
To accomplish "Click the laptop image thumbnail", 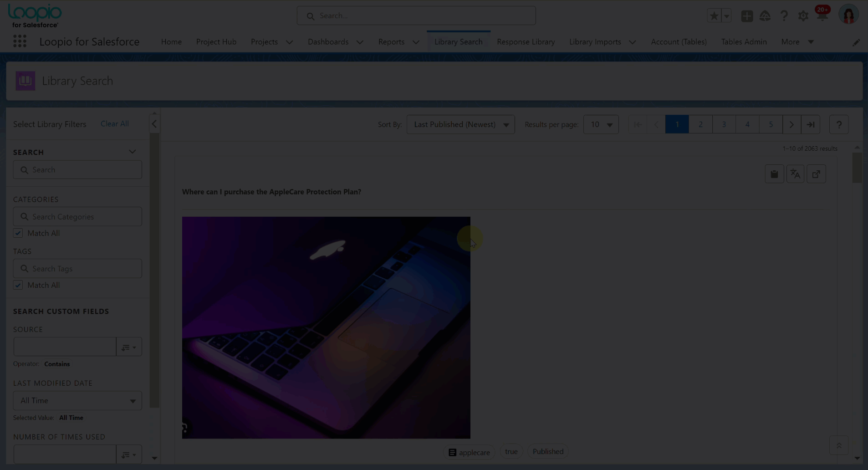I will (x=326, y=327).
